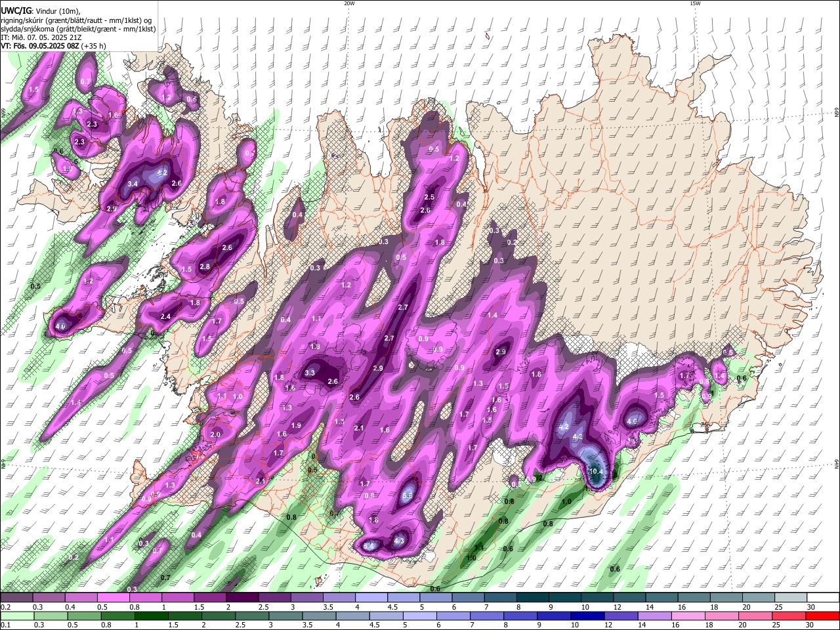840x630 pixels.
Task: Click the '2.0' precipitation value on the map
Action: point(215,435)
